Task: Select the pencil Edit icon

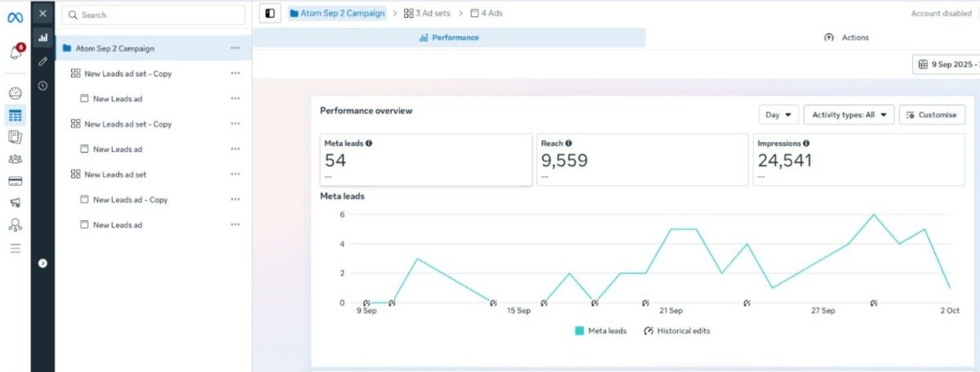Action: (42, 61)
